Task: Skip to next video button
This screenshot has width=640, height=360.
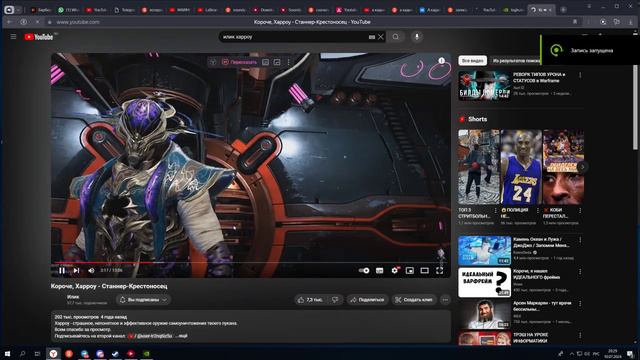Action: tap(76, 270)
